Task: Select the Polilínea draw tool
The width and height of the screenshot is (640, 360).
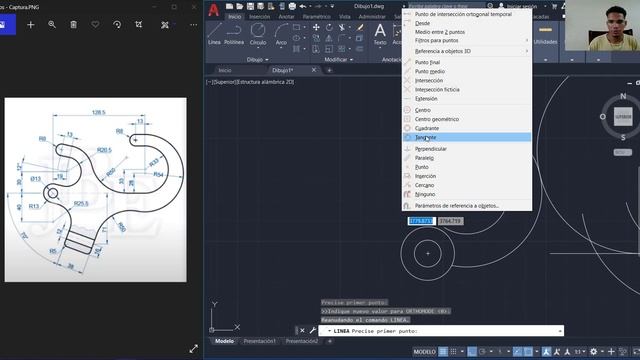Action: pos(234,33)
